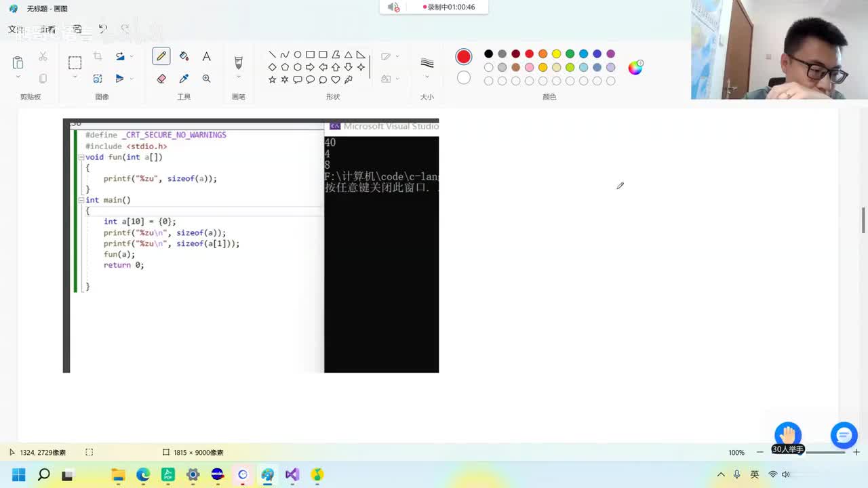868x488 pixels.
Task: Open Microsoft Edge from the taskbar
Action: pos(143,474)
